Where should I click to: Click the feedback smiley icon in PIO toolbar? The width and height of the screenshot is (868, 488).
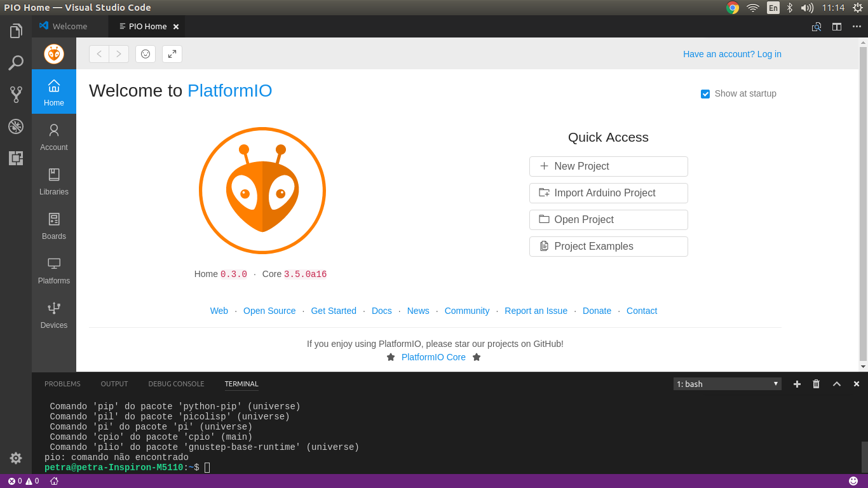click(145, 54)
